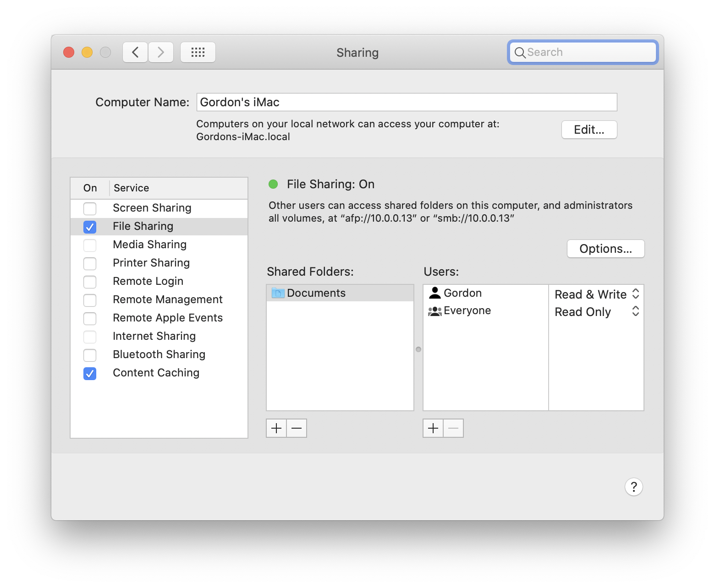Uncheck the File Sharing checkbox

pos(90,227)
